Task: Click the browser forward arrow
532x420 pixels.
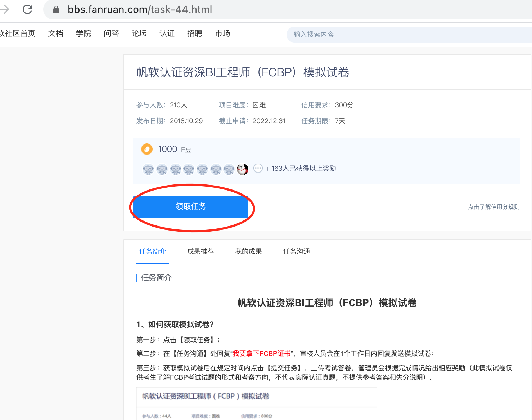Action: (4, 9)
